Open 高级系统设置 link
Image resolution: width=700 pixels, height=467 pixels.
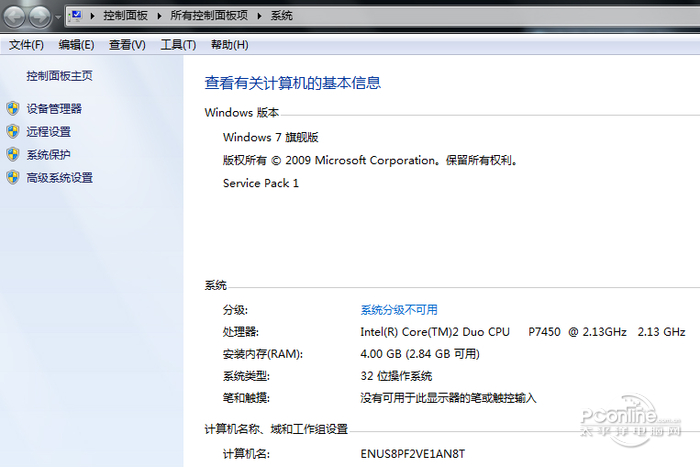[x=59, y=178]
